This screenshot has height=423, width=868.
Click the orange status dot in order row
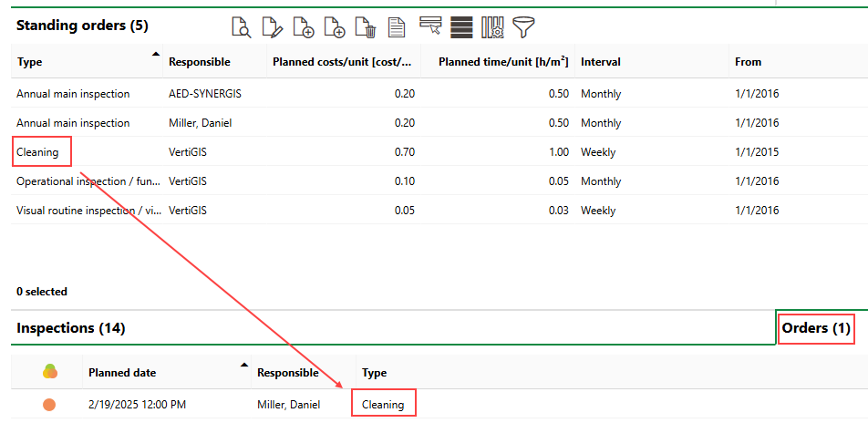point(49,405)
